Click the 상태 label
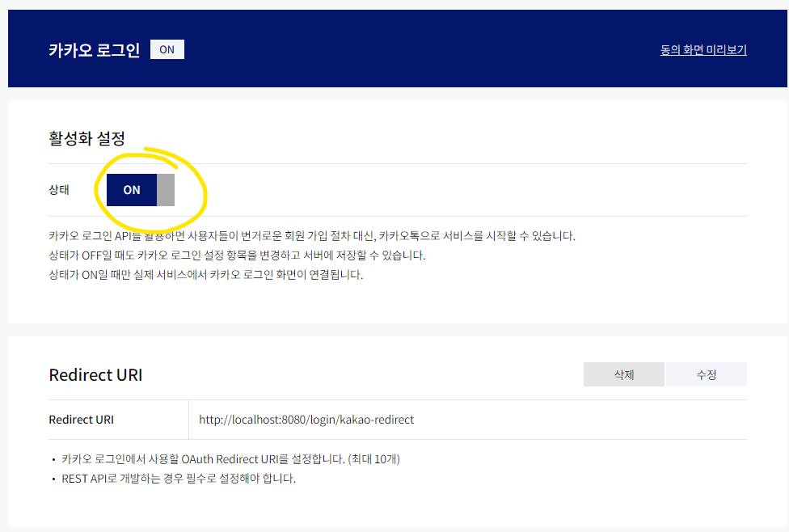 point(59,190)
